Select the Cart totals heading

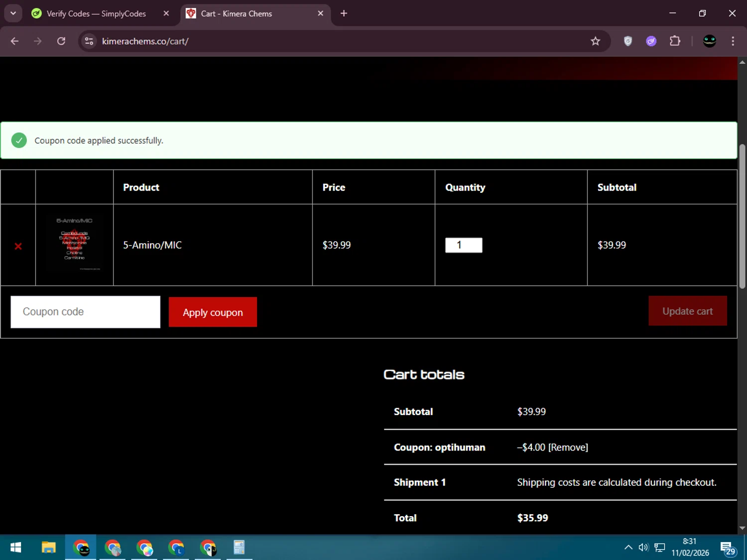424,374
